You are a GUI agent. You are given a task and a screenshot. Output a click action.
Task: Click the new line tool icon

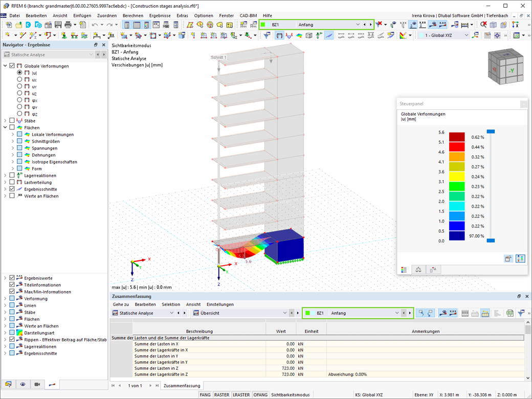click(x=23, y=35)
